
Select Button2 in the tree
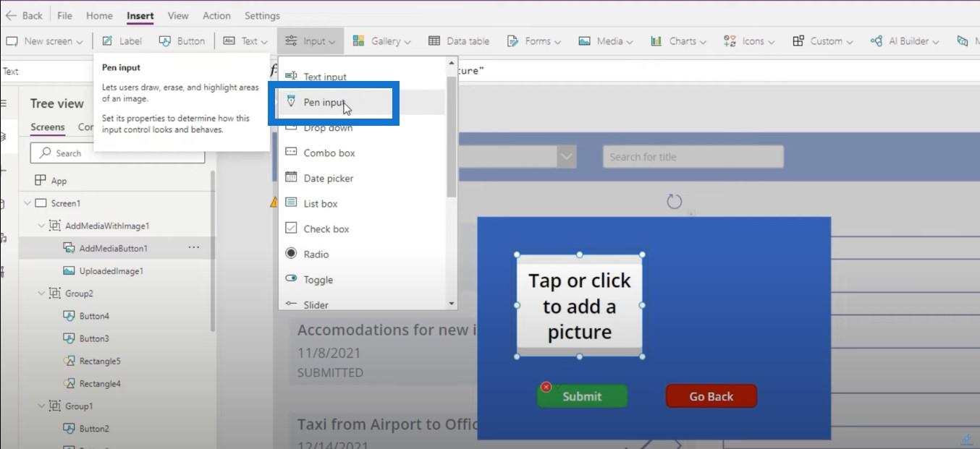click(94, 429)
